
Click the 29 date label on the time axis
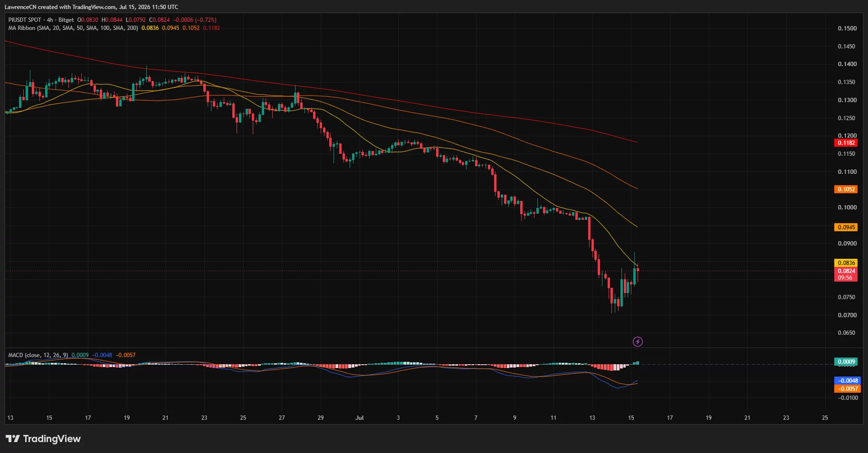point(321,418)
